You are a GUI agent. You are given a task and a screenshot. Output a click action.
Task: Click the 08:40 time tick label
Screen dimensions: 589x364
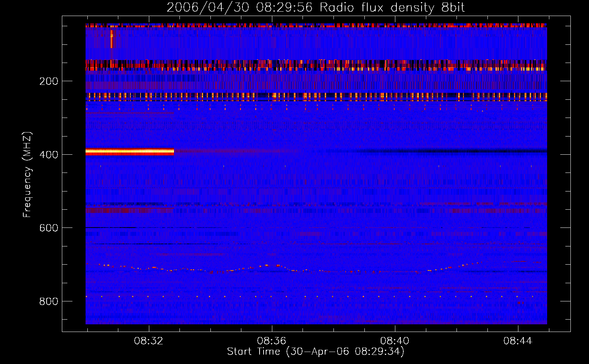point(395,341)
